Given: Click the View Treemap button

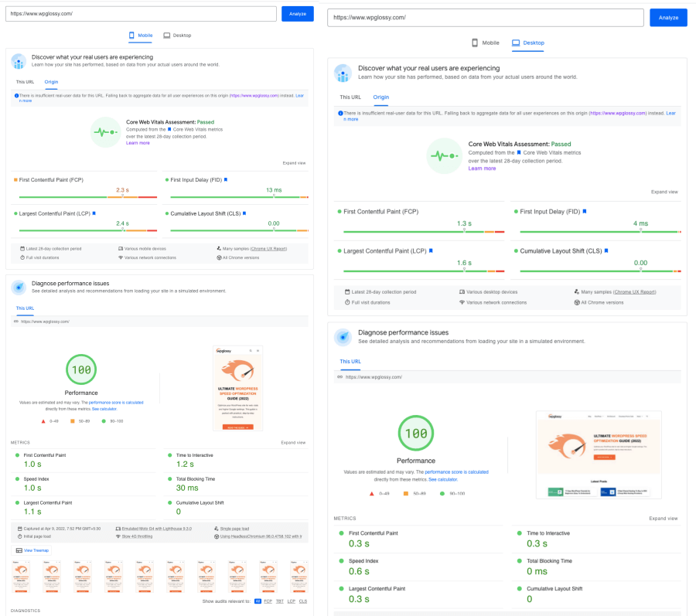Looking at the screenshot, I should [x=32, y=550].
